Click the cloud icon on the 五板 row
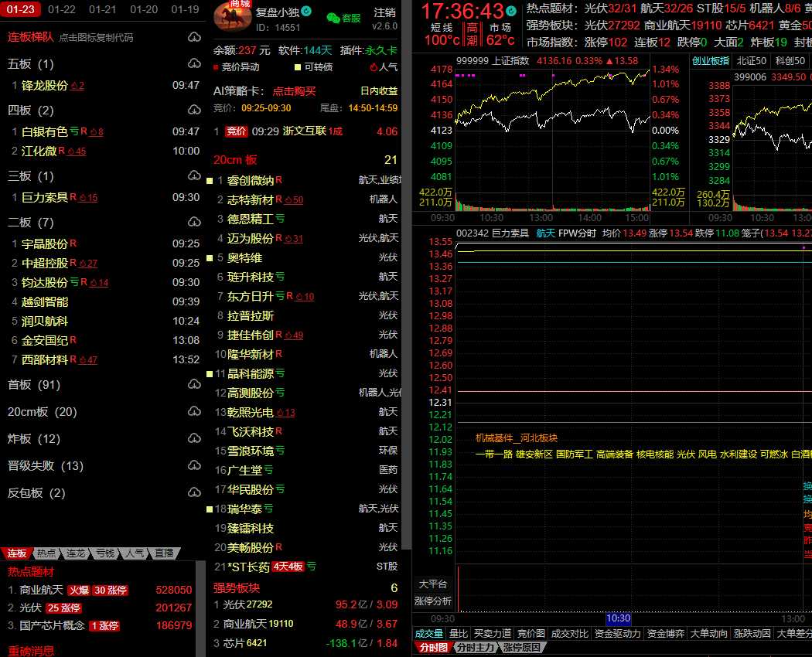 [193, 64]
